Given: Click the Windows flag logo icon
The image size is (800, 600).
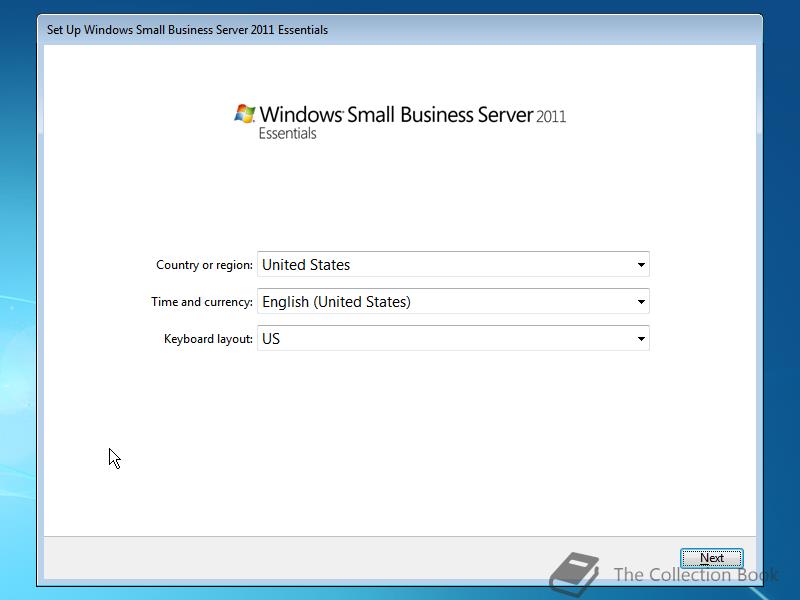Looking at the screenshot, I should click(x=245, y=114).
